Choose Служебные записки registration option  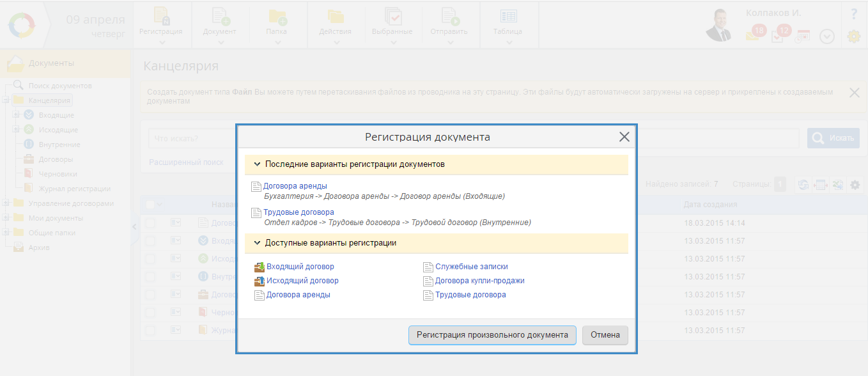coord(471,267)
